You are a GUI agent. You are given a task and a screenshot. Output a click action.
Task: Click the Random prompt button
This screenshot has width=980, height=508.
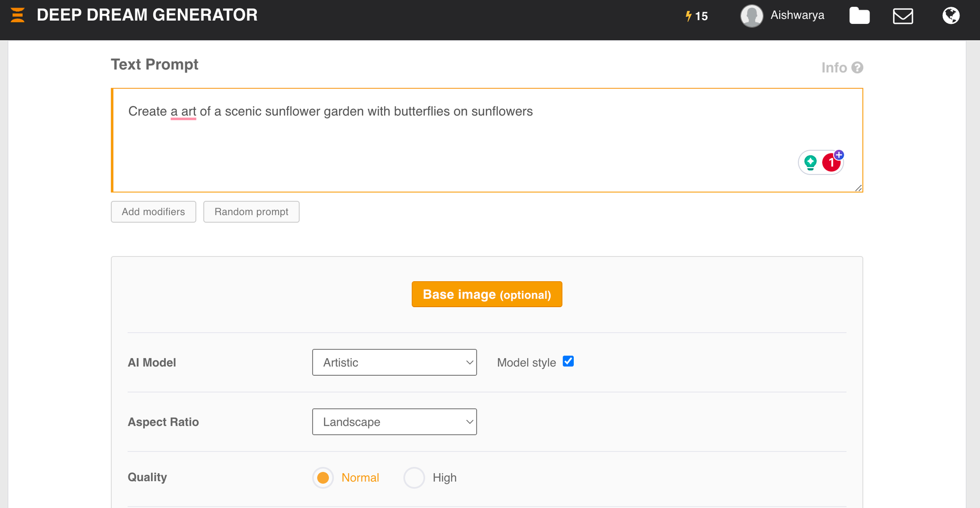click(251, 212)
